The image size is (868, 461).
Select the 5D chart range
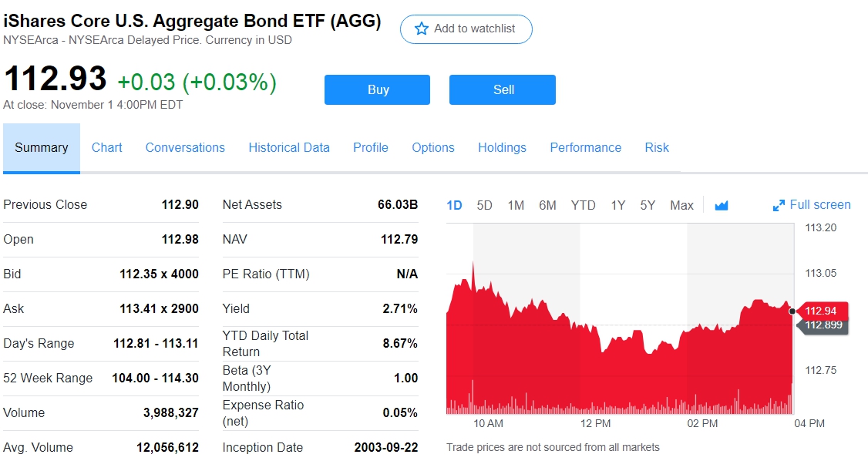[x=484, y=205]
